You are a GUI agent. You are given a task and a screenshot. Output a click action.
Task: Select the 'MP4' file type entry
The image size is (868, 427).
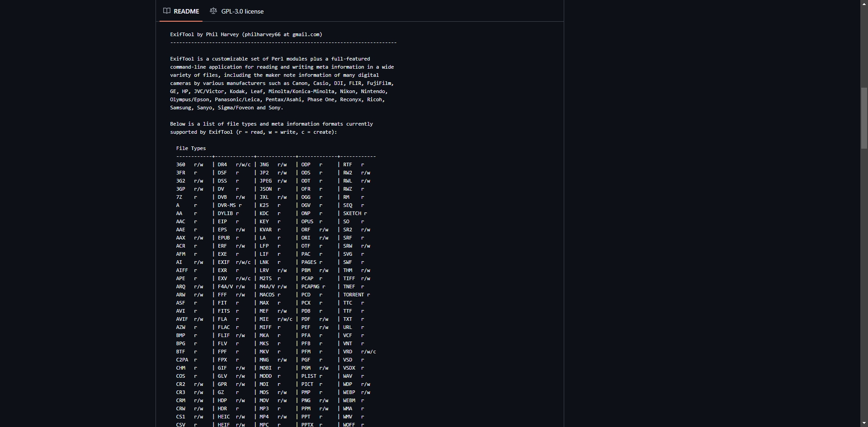coord(264,417)
